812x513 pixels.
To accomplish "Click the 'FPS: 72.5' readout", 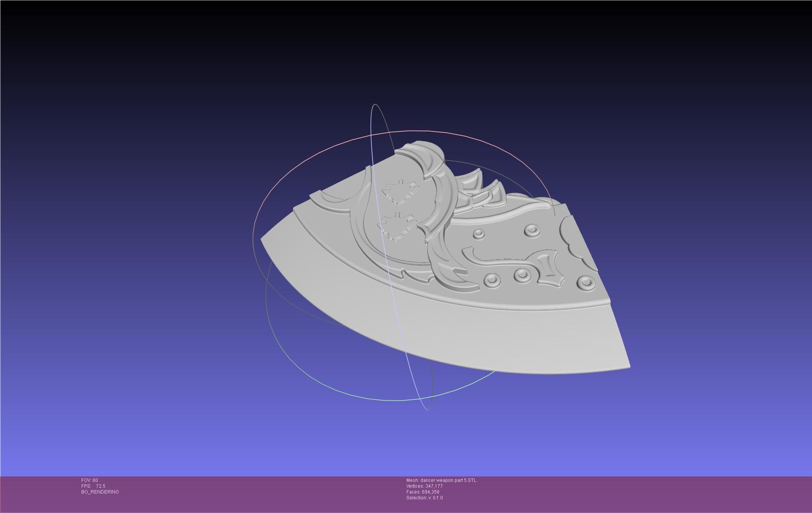I will (93, 486).
